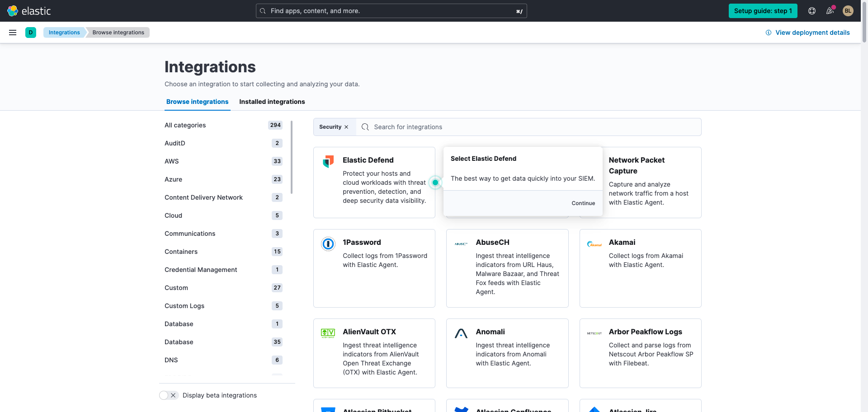Open the AlienVault OTX card title
This screenshot has width=868, height=412.
369,332
